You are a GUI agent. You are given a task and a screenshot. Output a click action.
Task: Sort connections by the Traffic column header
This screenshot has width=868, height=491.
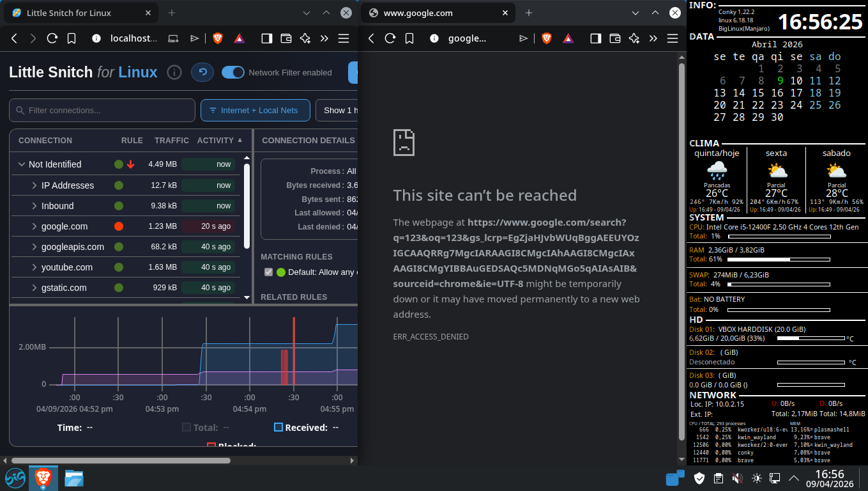pyautogui.click(x=171, y=140)
